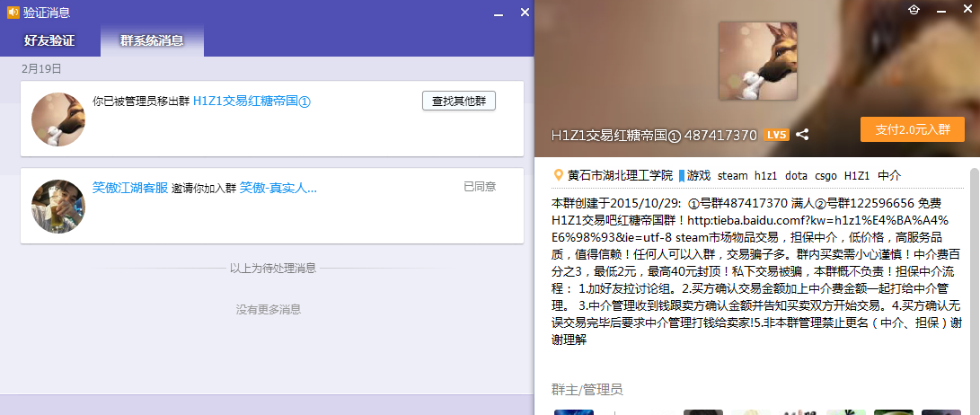Switch to the 好友验证 tab
This screenshot has height=415, width=980.
point(49,40)
